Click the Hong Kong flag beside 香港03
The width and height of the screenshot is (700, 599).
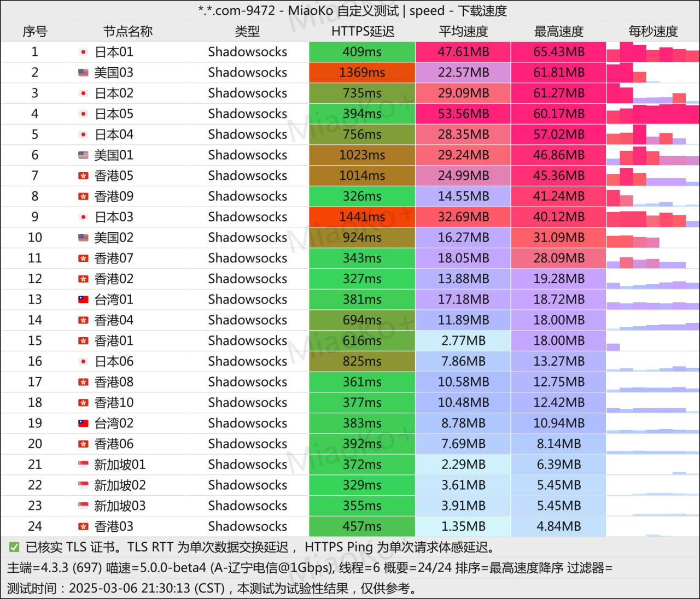(x=83, y=527)
